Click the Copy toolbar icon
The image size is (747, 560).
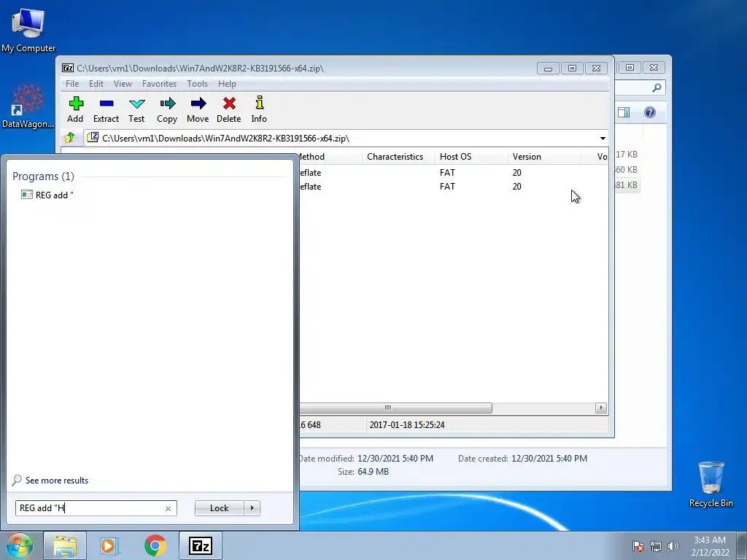pos(167,110)
